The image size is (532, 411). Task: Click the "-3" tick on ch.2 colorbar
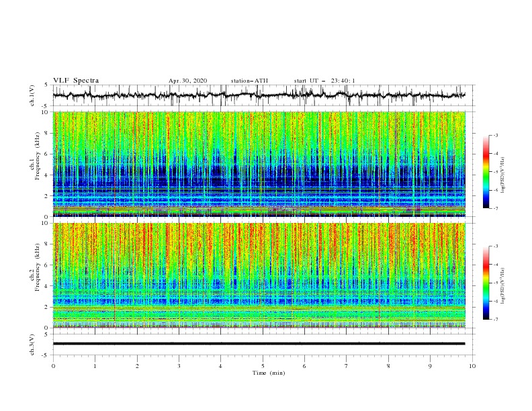[x=496, y=246]
